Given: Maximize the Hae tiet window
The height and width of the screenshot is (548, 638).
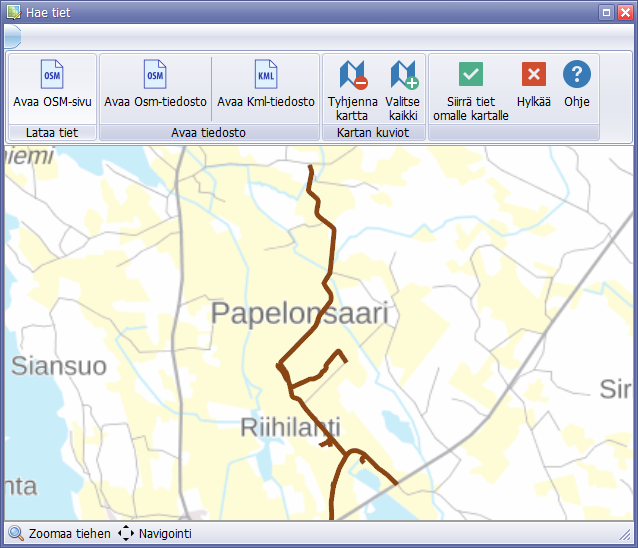Looking at the screenshot, I should tap(606, 12).
